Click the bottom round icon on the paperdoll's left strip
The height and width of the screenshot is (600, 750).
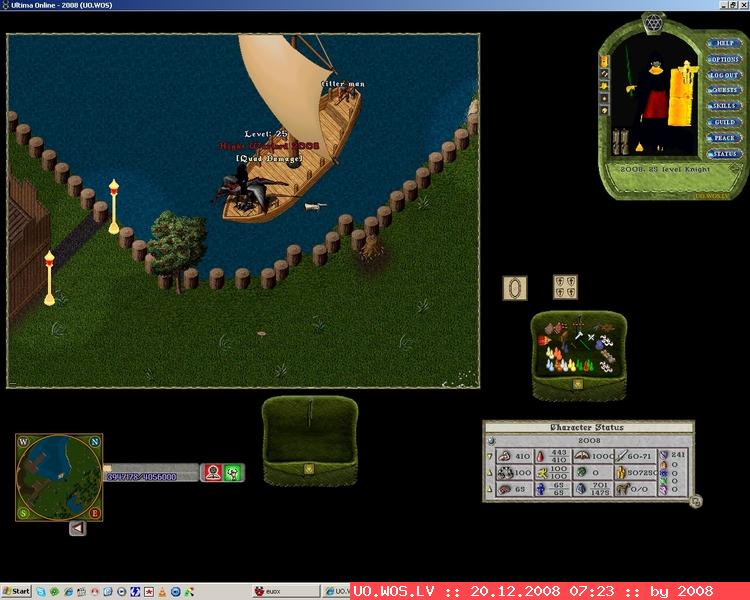[x=604, y=111]
